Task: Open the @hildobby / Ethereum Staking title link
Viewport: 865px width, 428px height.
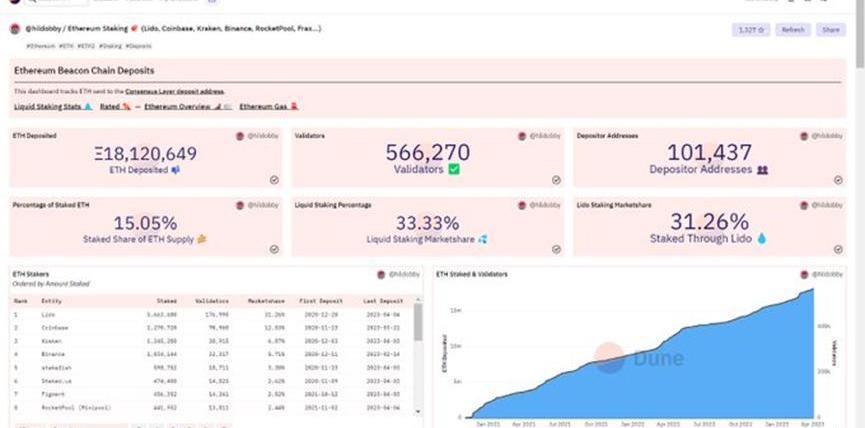Action: click(173, 28)
